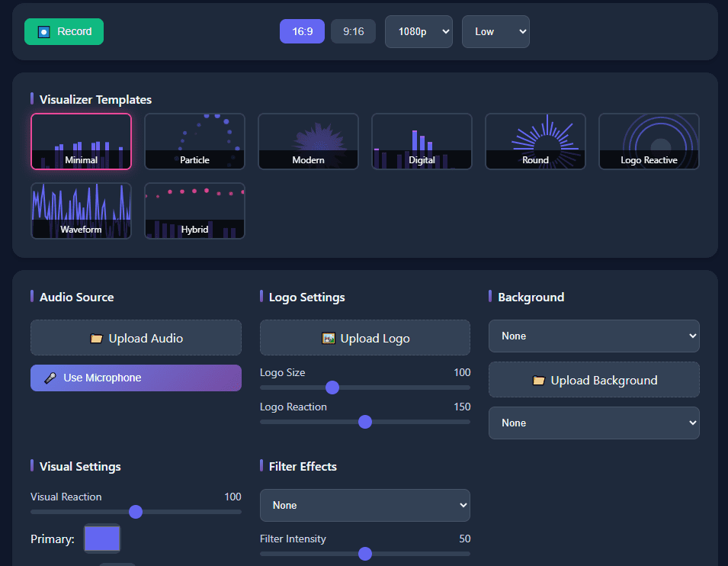Click the Visual Reaction slider
The width and height of the screenshot is (728, 566).
click(x=136, y=512)
